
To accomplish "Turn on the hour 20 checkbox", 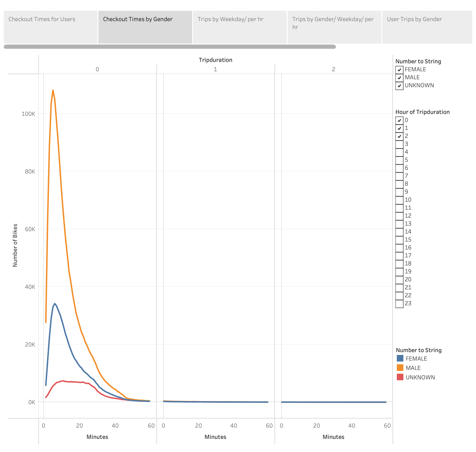I will pos(399,280).
